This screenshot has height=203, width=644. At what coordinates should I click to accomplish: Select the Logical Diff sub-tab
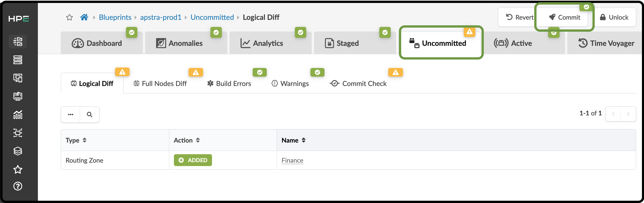92,83
